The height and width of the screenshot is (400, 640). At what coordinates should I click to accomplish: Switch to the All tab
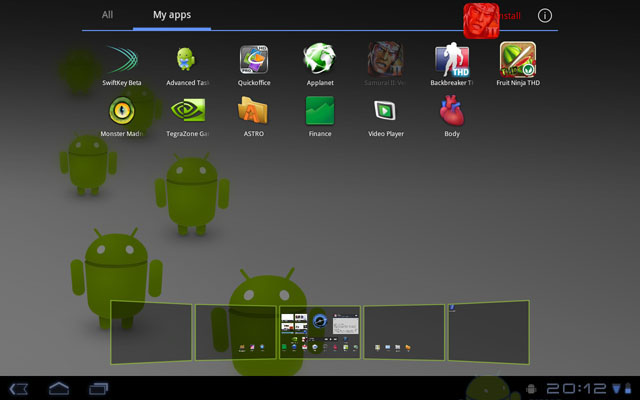pos(107,15)
